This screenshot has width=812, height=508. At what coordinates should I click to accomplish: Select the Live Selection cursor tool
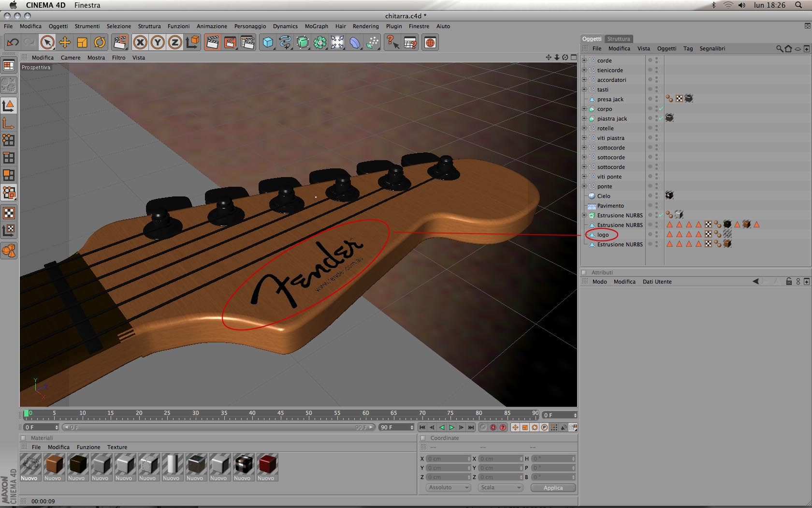(x=47, y=43)
